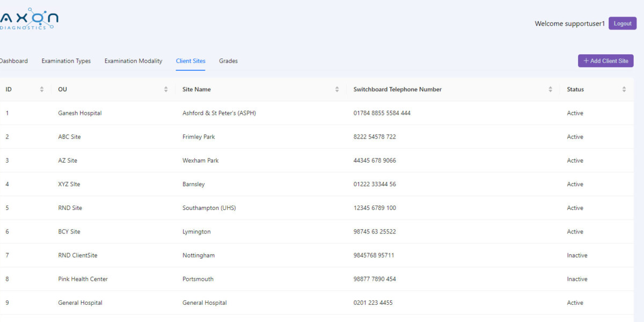
Task: Click the General Hospital row
Action: pyautogui.click(x=204, y=302)
